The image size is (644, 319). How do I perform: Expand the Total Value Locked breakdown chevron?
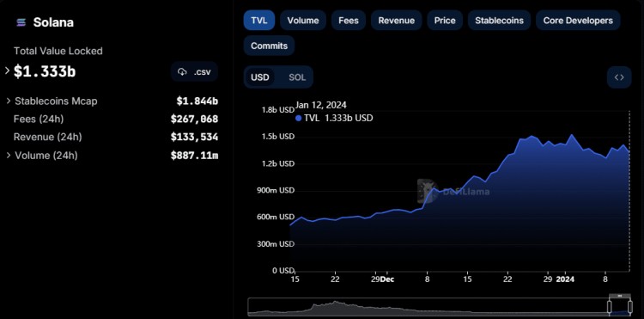(x=7, y=71)
